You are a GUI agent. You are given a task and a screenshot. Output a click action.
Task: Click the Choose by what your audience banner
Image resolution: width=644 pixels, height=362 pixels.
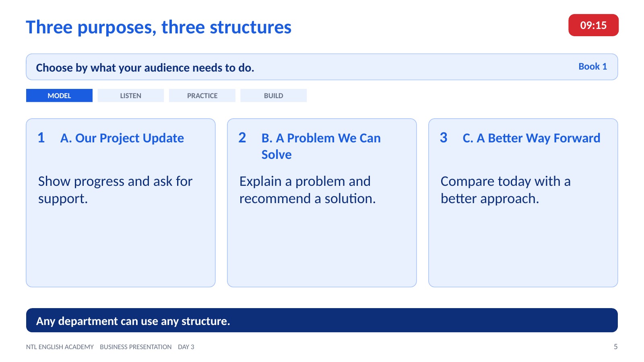tap(322, 67)
